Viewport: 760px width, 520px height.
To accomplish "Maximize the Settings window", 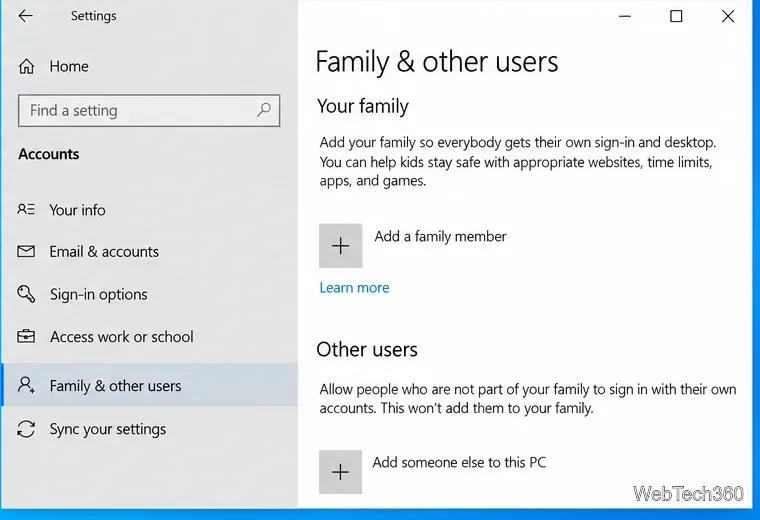I will (676, 16).
